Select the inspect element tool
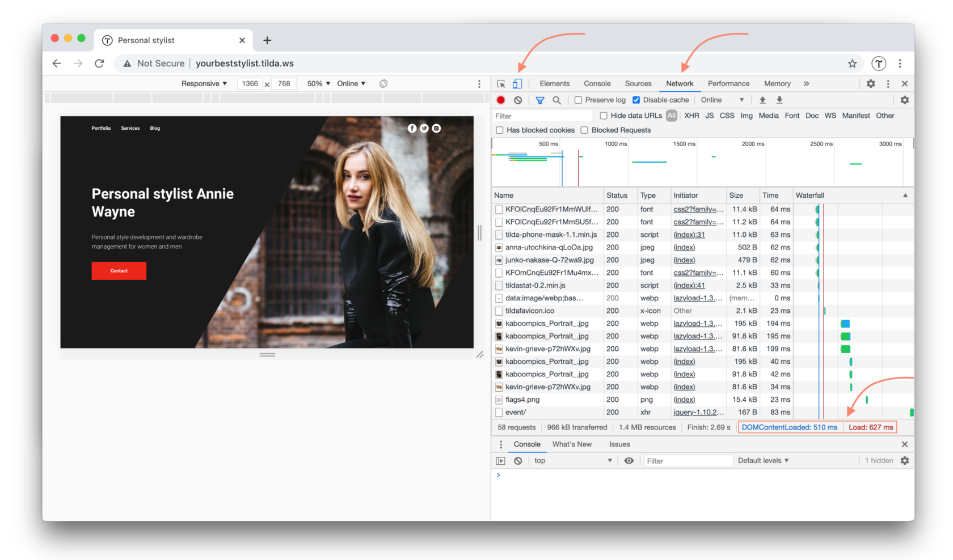 [x=500, y=83]
